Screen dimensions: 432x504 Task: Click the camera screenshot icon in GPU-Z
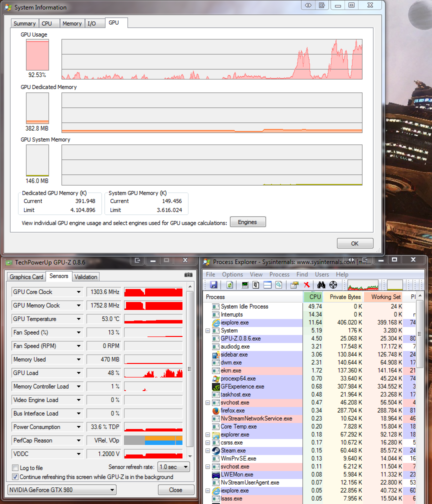[188, 275]
